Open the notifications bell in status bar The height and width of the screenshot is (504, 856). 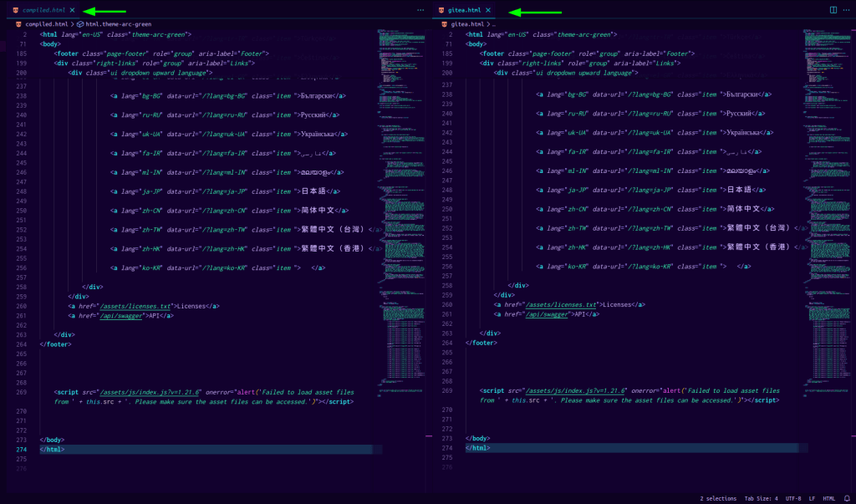847,498
